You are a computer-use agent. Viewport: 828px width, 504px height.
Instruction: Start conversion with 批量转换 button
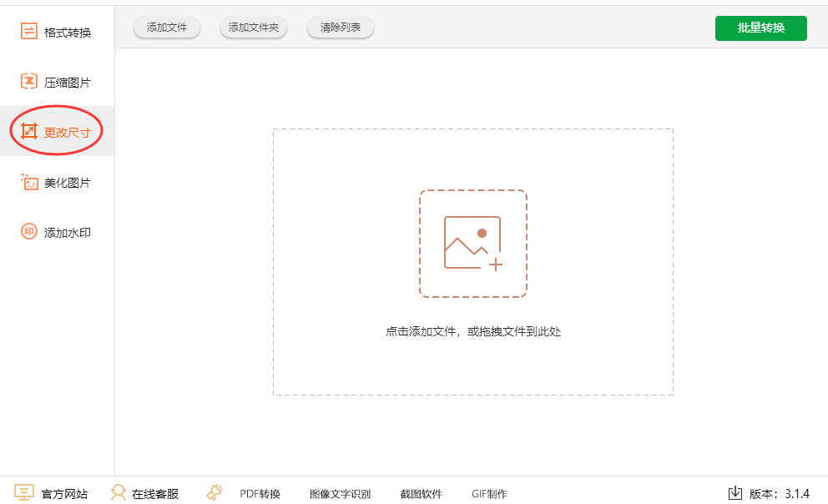[761, 28]
